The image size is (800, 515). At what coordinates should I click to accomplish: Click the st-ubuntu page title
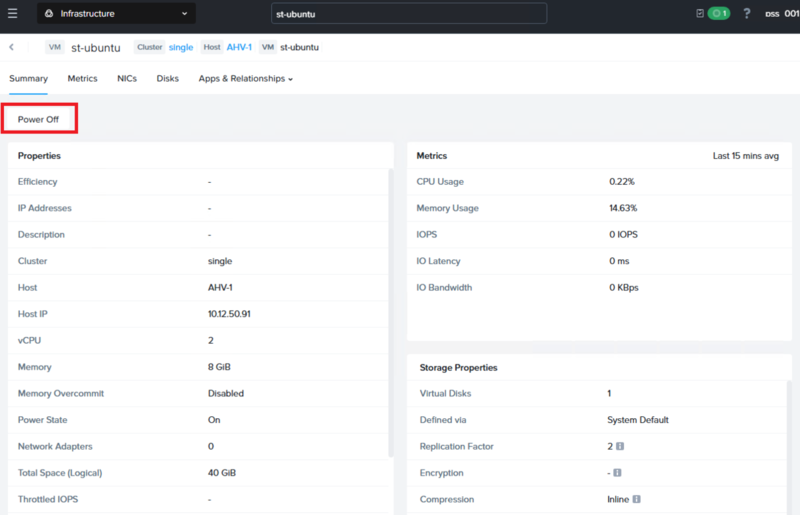click(96, 47)
